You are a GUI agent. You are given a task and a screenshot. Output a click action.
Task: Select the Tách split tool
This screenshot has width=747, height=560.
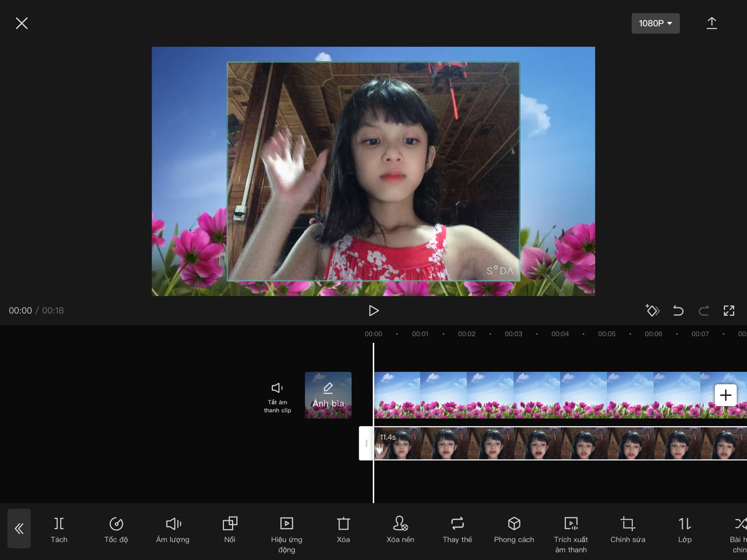59,530
